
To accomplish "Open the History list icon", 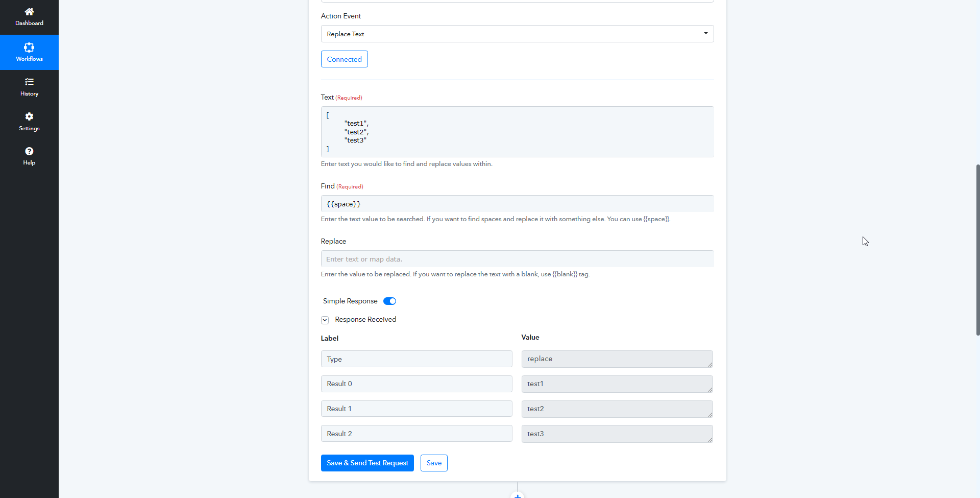I will pyautogui.click(x=29, y=82).
